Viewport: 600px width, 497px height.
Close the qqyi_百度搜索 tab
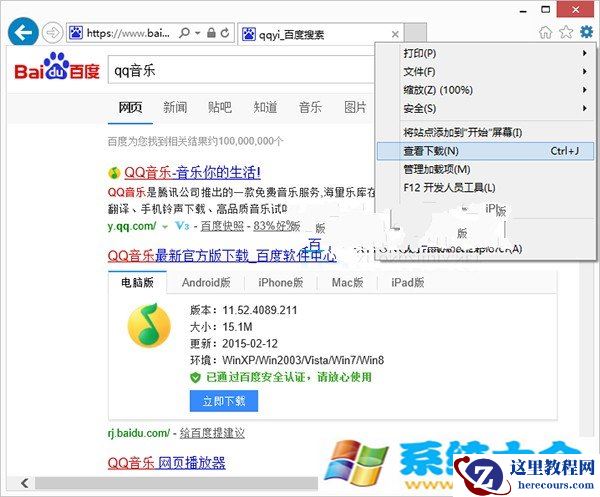click(395, 34)
